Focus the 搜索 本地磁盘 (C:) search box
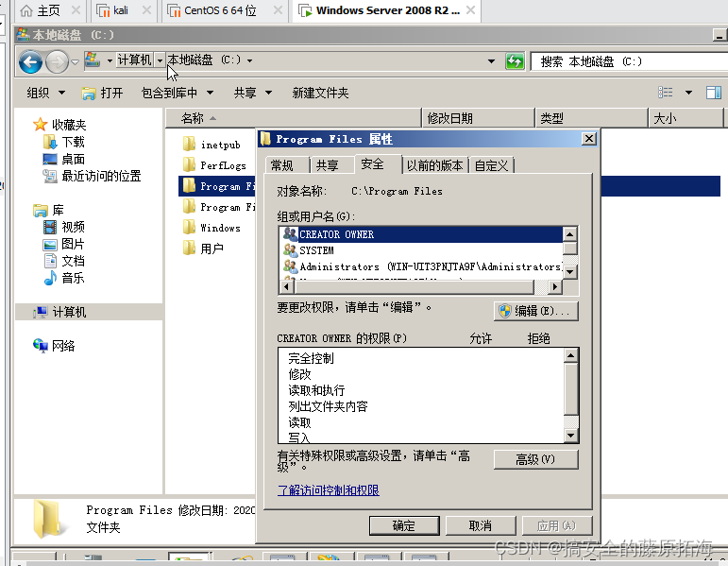Image resolution: width=728 pixels, height=566 pixels. 629,61
